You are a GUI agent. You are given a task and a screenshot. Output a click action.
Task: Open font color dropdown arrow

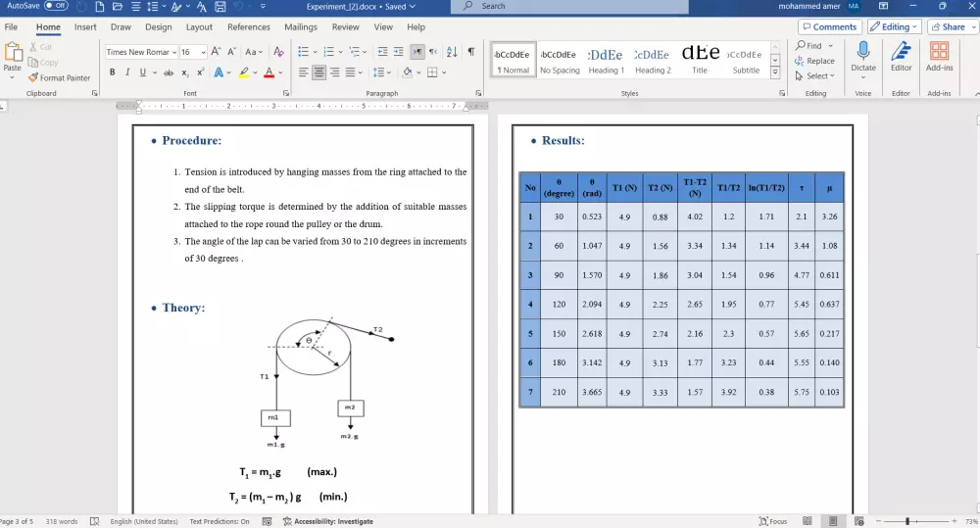[x=280, y=72]
